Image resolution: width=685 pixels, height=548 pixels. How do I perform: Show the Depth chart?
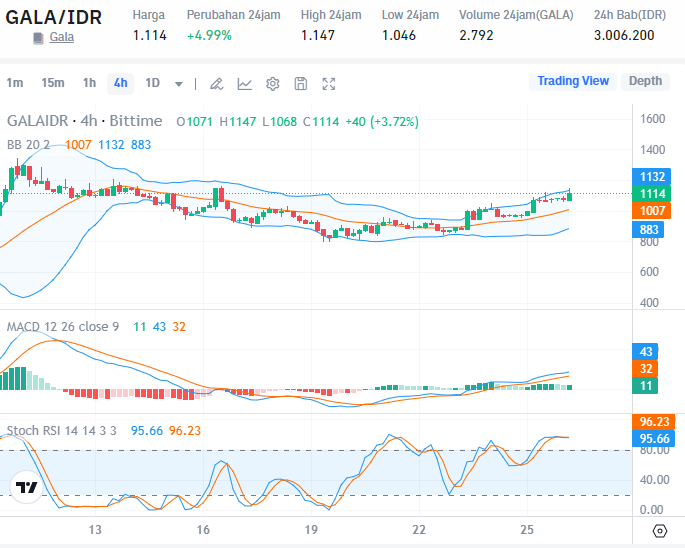coord(645,81)
